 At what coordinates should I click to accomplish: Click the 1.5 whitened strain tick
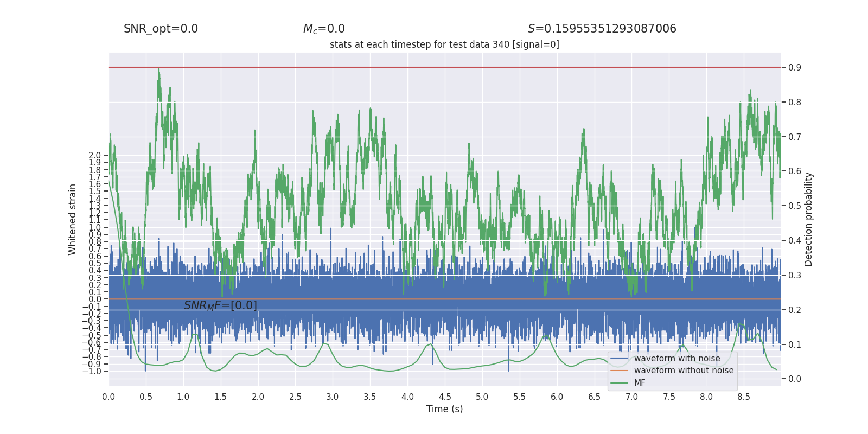95,192
